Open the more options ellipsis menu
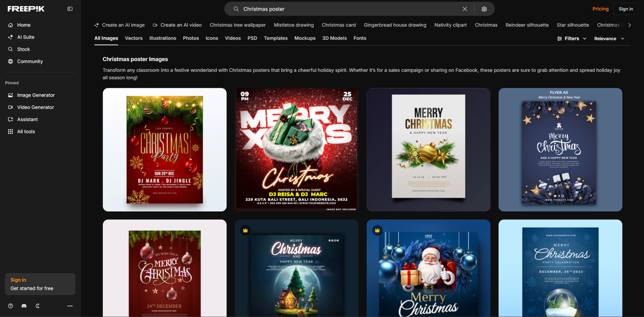This screenshot has width=644, height=317. 70,306
